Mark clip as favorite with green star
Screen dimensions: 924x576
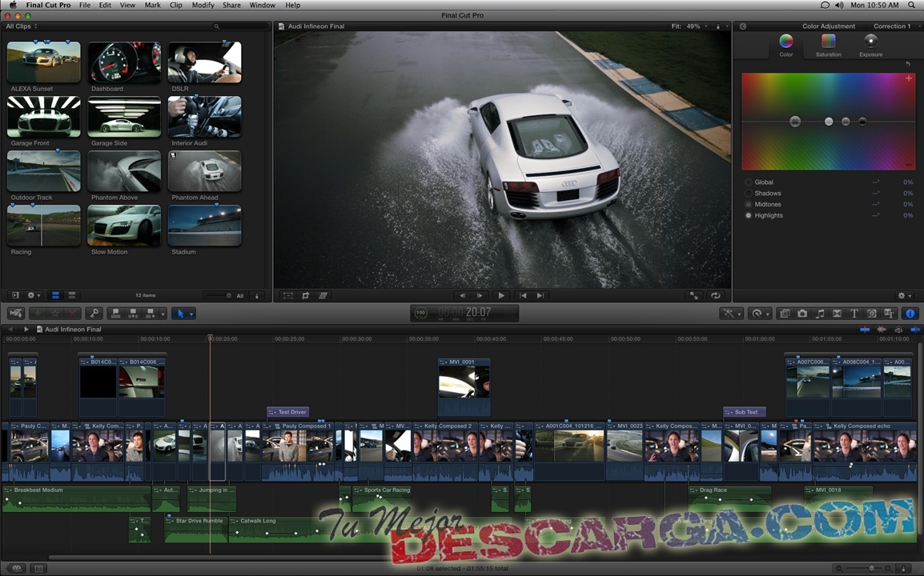coord(38,314)
